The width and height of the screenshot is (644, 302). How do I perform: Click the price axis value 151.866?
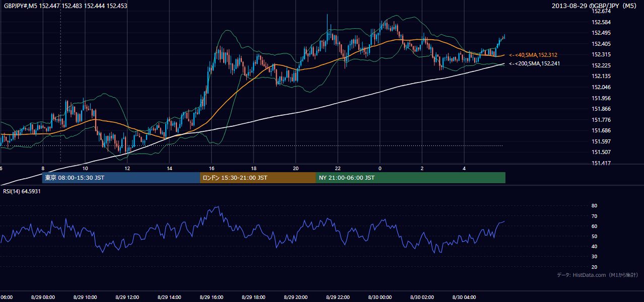601,109
